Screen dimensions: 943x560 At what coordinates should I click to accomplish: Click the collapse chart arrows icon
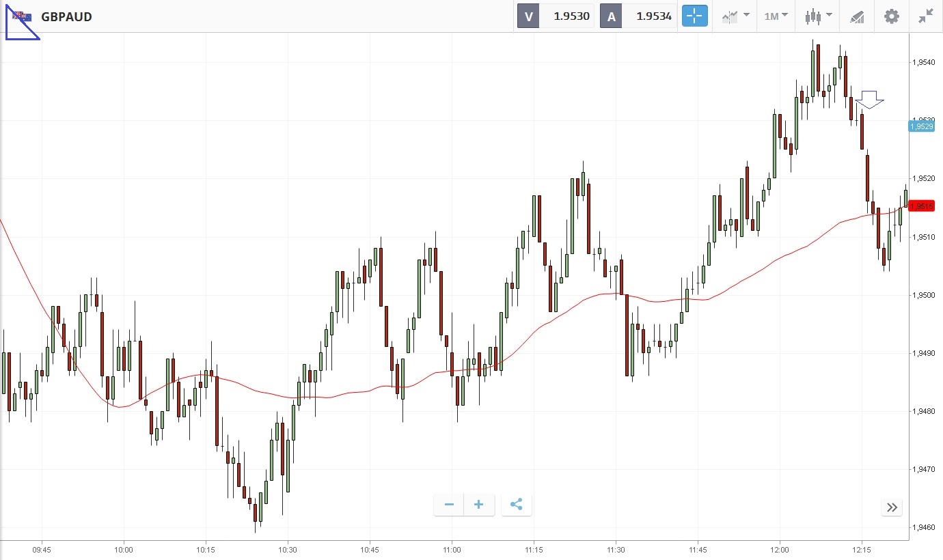tap(926, 16)
